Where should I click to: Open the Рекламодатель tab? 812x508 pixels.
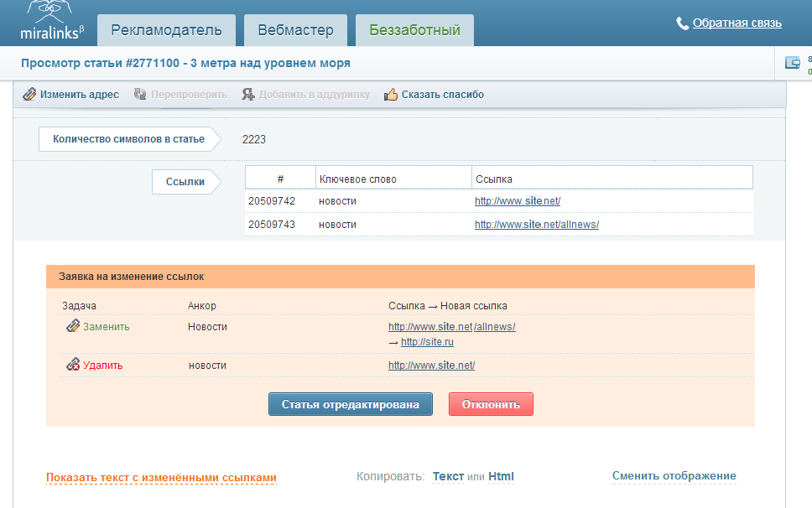(166, 30)
